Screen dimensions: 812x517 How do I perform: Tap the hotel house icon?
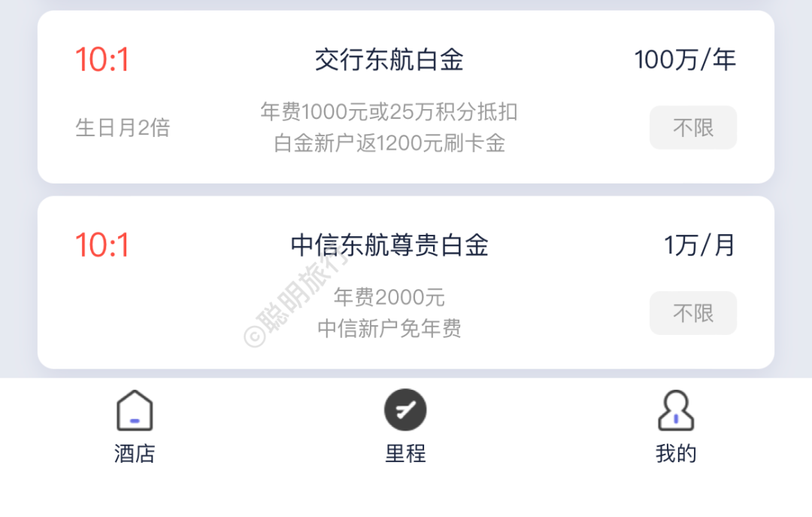(135, 411)
